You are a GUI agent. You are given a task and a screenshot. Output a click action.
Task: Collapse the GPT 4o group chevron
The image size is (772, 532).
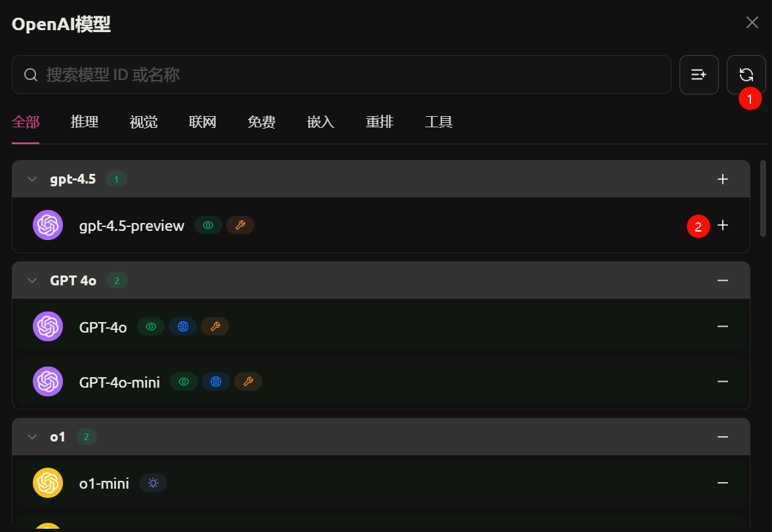[x=32, y=280]
